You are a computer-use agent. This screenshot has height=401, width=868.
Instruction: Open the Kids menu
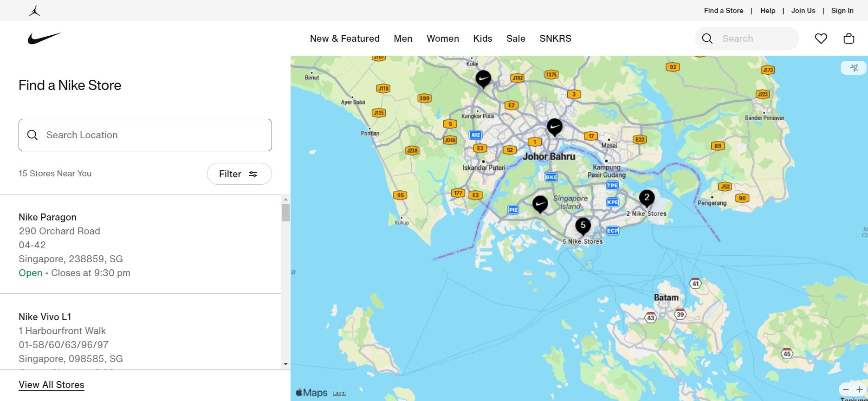point(483,39)
